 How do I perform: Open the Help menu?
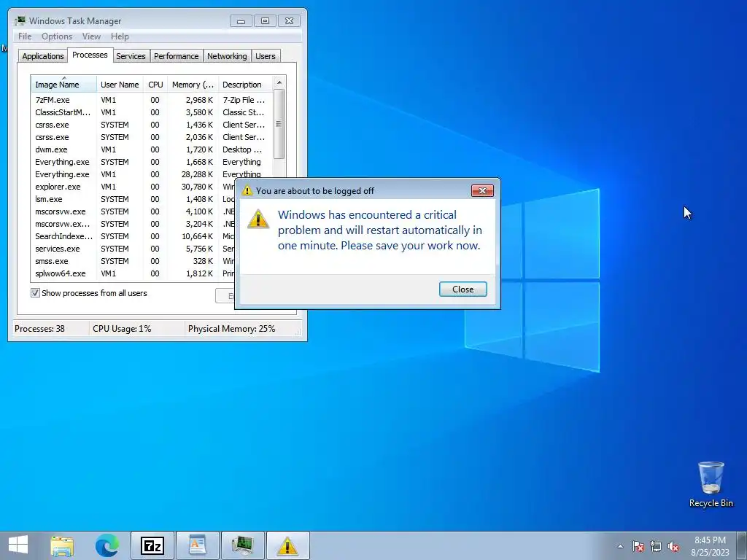click(120, 36)
